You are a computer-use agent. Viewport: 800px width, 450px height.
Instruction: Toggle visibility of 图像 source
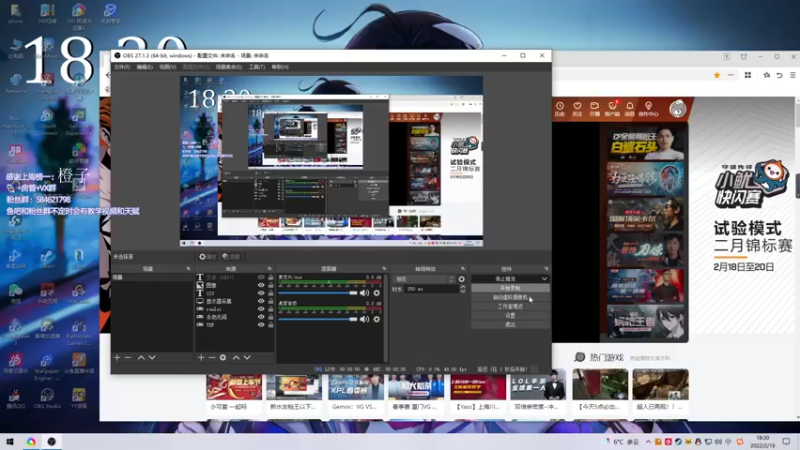click(x=261, y=285)
